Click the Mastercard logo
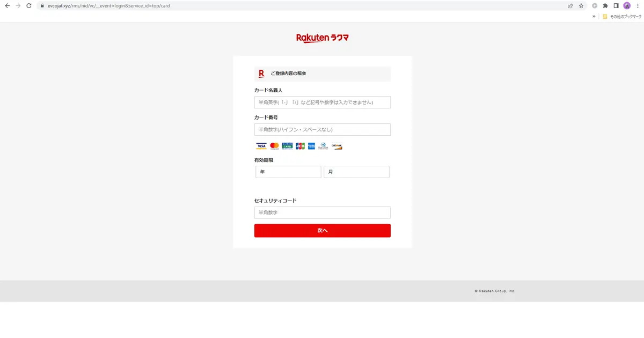Screen dimensions: 644x338 (274, 146)
